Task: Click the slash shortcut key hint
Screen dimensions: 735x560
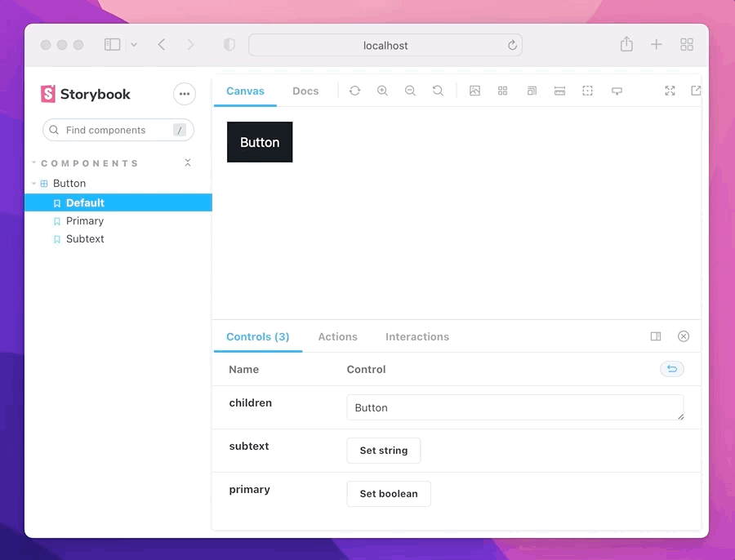Action: point(180,130)
